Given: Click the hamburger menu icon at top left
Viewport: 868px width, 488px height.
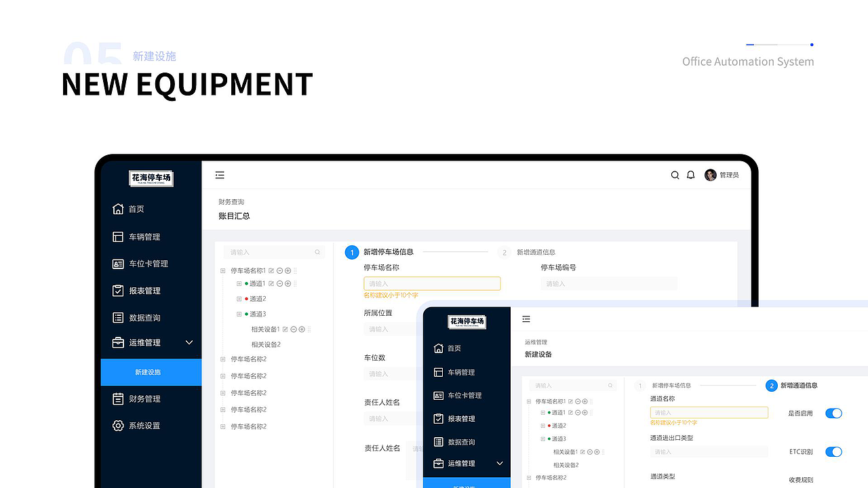Looking at the screenshot, I should click(x=220, y=174).
